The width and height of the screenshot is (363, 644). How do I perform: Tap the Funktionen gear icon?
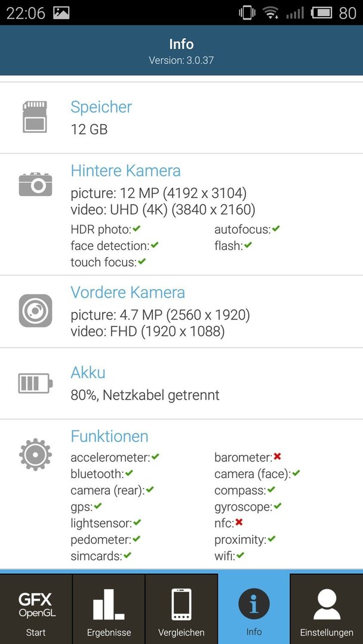point(35,454)
